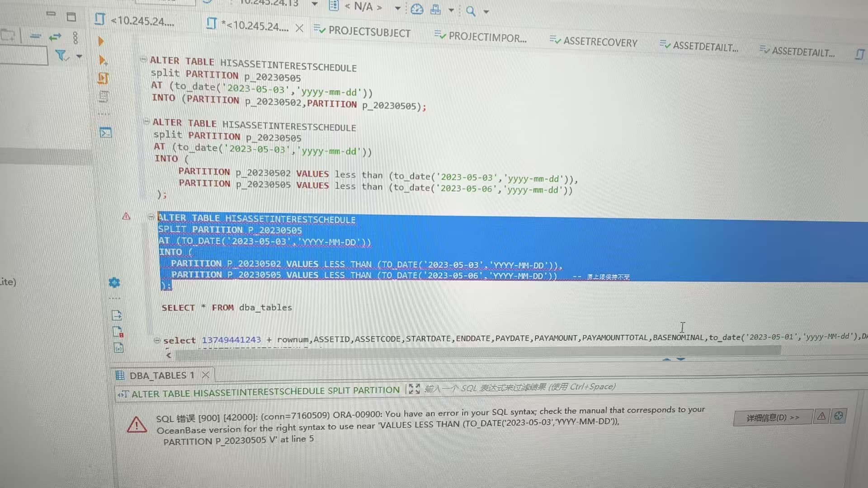Click the 详细信息(D) details button
Viewport: 868px width, 488px height.
(x=772, y=418)
